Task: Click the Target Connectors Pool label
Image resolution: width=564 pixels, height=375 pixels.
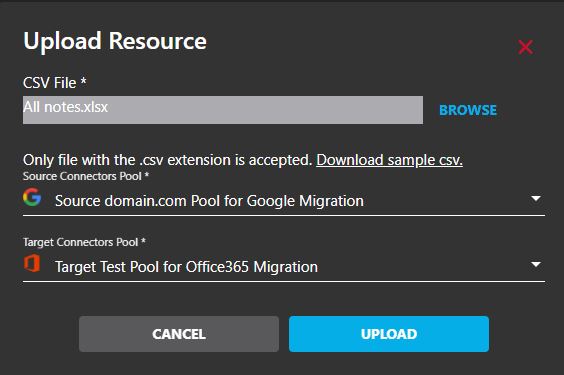Action: 84,242
